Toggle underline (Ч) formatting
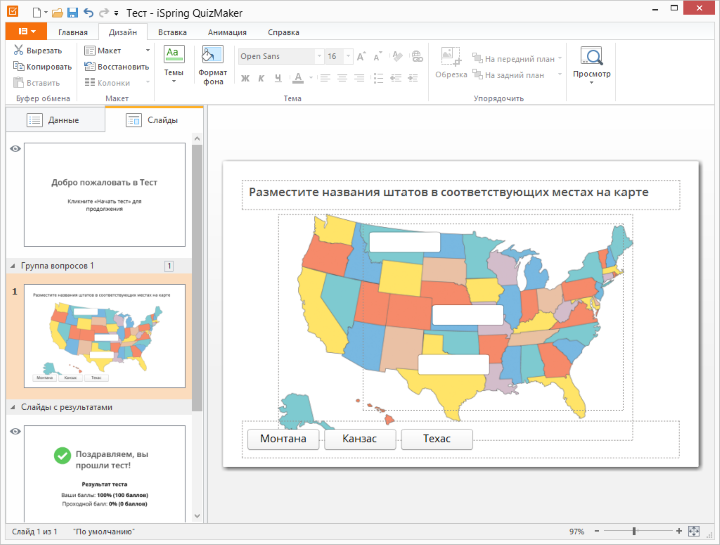The width and height of the screenshot is (720, 545). click(278, 78)
